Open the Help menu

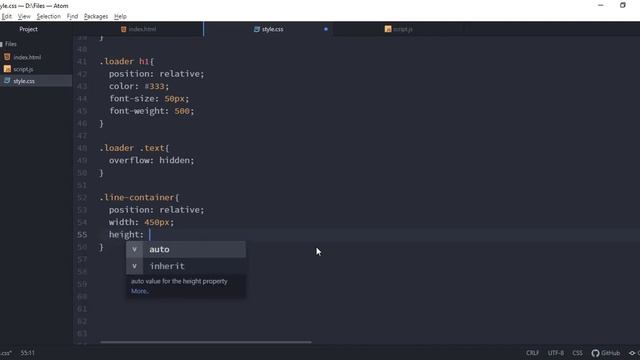120,16
